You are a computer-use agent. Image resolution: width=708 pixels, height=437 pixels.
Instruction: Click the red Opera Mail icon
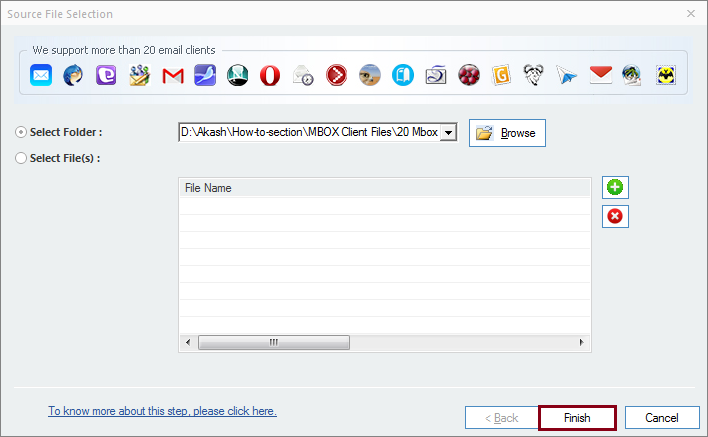270,75
